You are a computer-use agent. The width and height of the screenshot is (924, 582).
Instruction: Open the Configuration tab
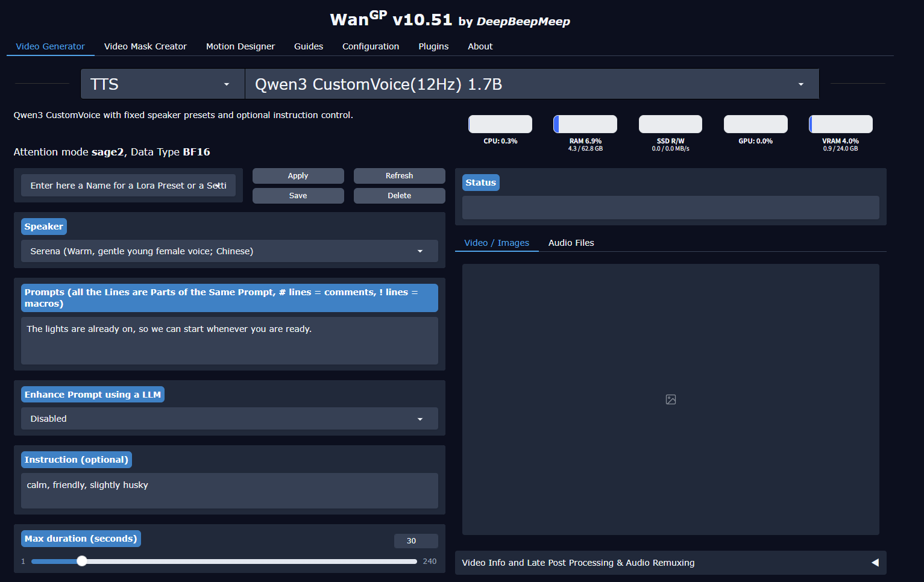[370, 46]
